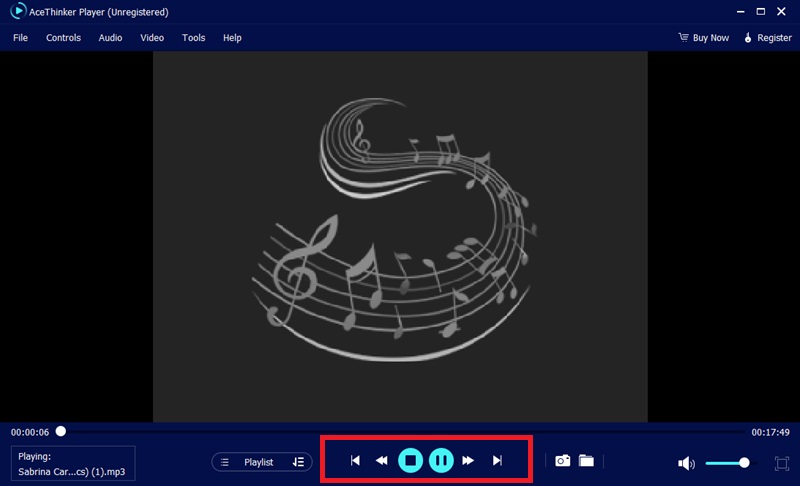
Task: Open the Controls menu
Action: point(63,38)
